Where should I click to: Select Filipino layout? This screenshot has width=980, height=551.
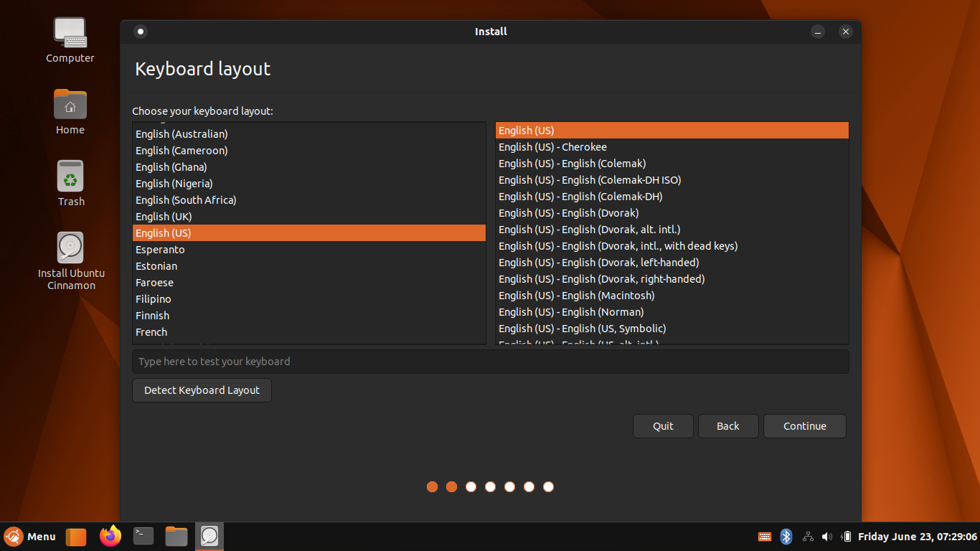coord(309,299)
